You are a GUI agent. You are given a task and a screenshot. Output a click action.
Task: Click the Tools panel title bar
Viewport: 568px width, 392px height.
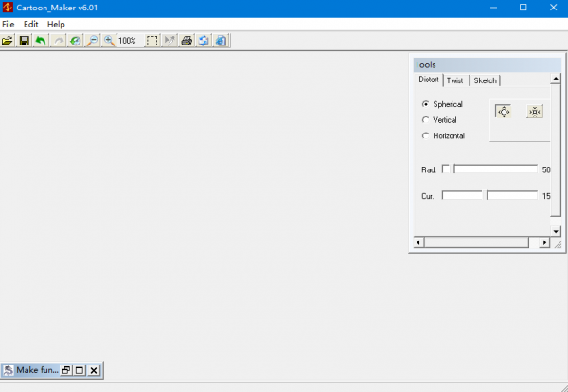coord(488,64)
